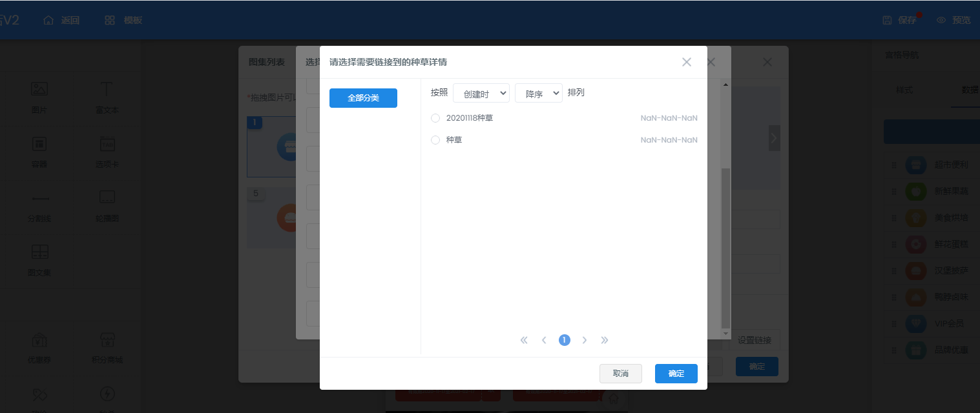980x413 pixels.
Task: Select the 图片 component icon
Action: point(39,90)
